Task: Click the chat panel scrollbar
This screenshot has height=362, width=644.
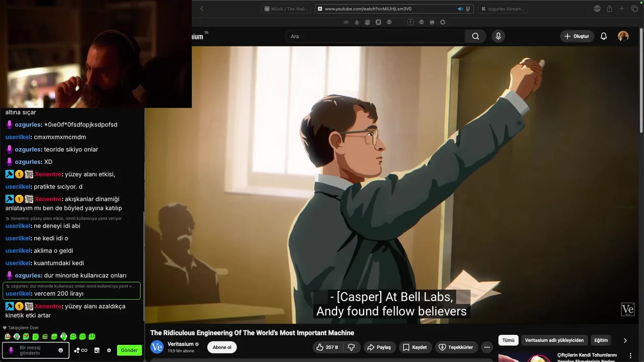Action: pos(143,266)
